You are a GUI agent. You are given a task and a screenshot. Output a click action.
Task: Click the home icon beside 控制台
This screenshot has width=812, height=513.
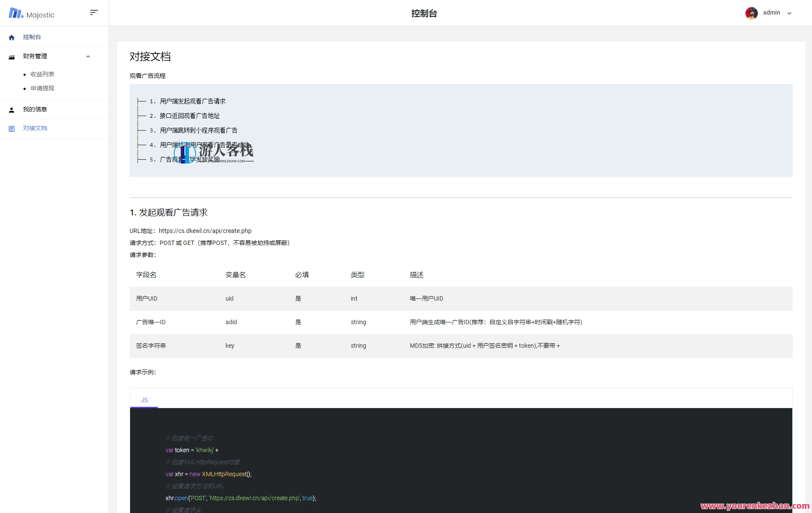click(x=12, y=38)
